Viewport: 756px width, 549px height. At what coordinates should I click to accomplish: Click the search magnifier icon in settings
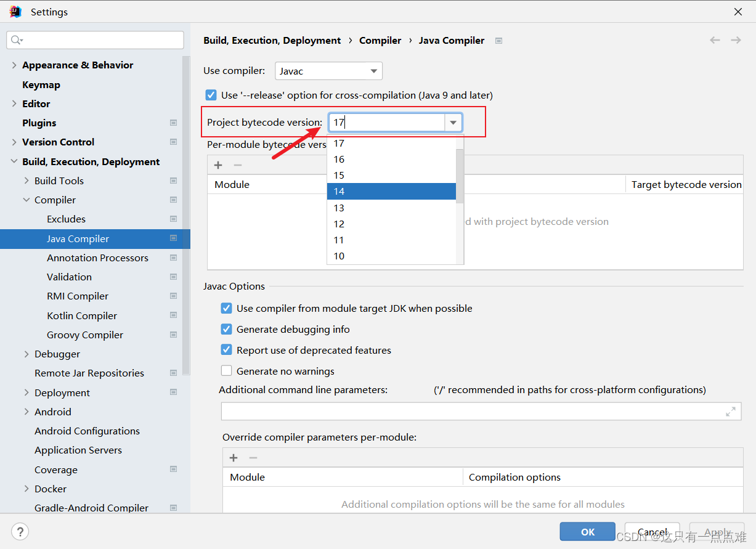tap(16, 40)
